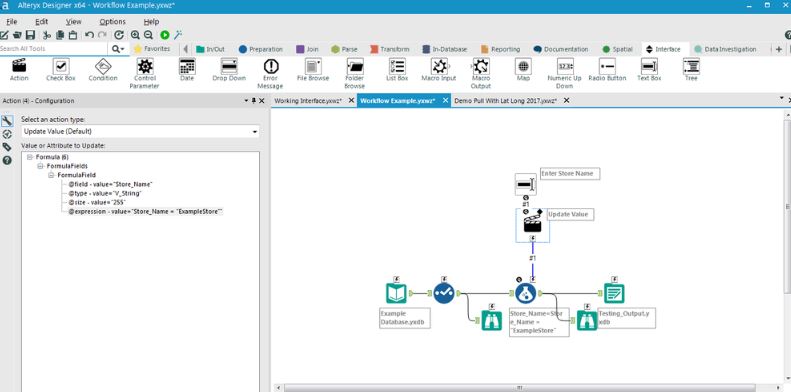
Task: Collapse the Formula (6) tree node
Action: coord(30,157)
